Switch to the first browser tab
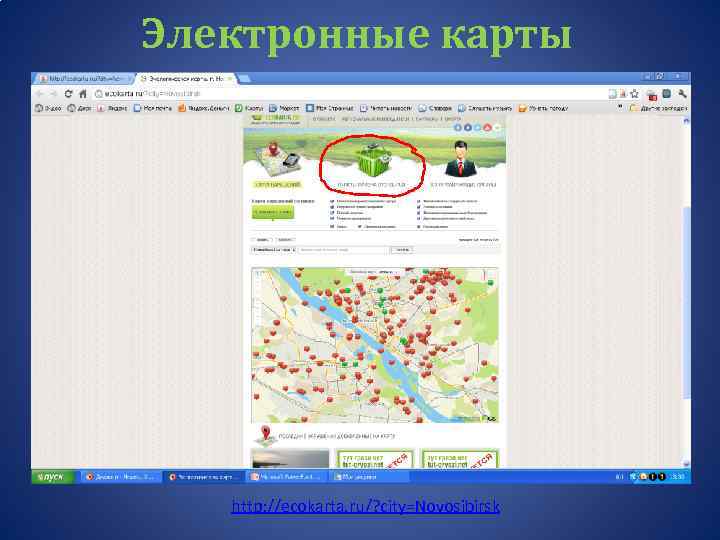This screenshot has width=720, height=540. tap(84, 79)
